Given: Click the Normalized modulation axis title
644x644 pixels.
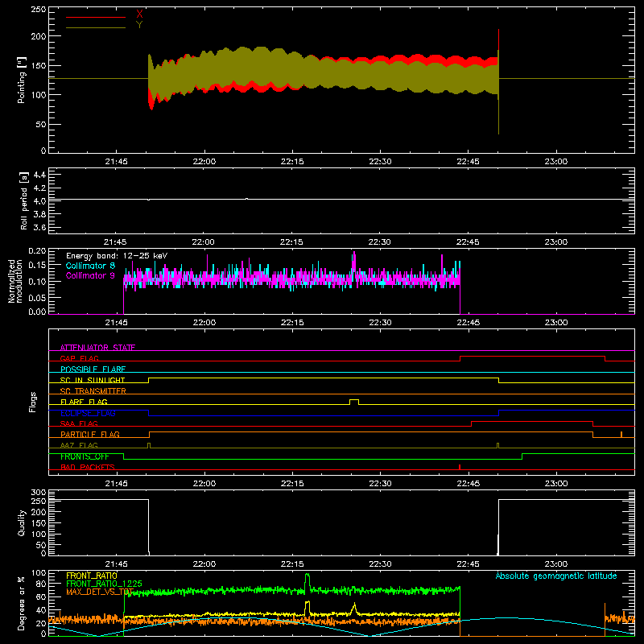Looking at the screenshot, I should [15, 281].
